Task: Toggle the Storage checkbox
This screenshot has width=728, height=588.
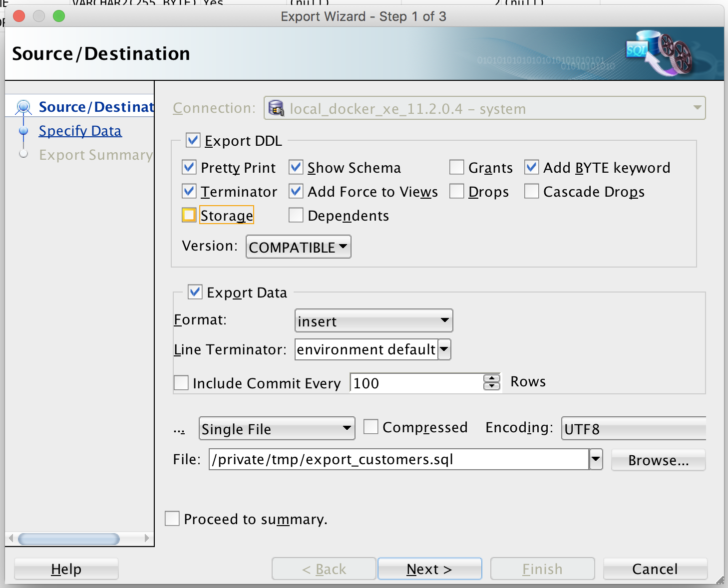Action: pos(189,215)
